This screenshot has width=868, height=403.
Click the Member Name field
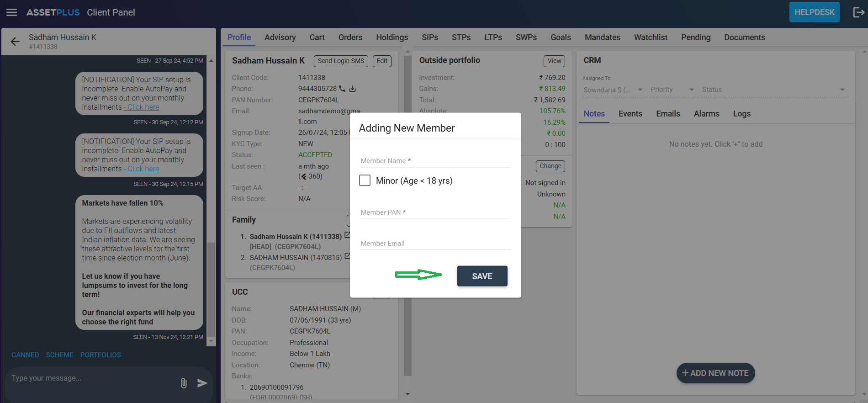click(x=435, y=161)
